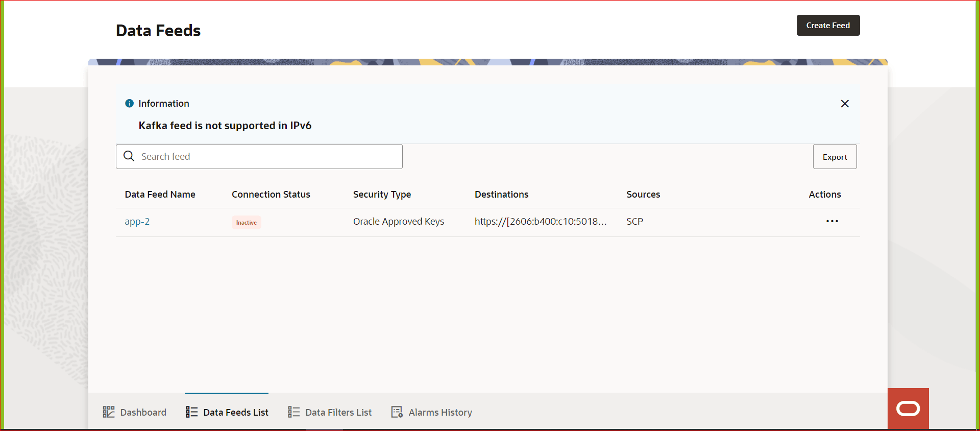Click the blue information icon
The height and width of the screenshot is (431, 980).
[130, 103]
